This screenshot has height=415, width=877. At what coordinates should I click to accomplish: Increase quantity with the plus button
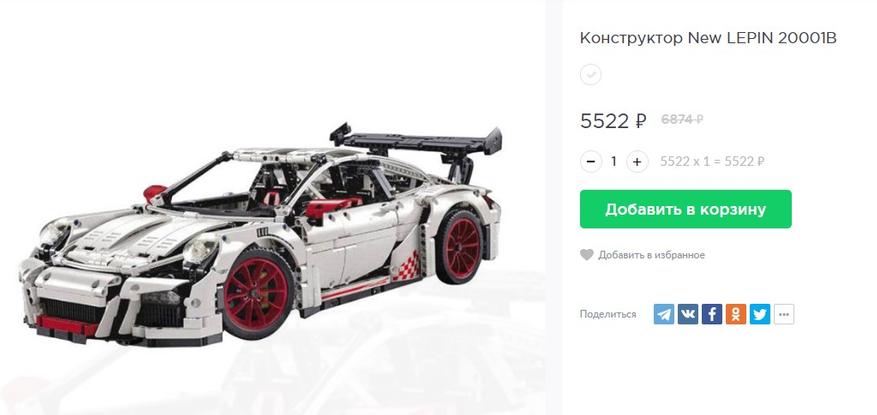point(637,162)
